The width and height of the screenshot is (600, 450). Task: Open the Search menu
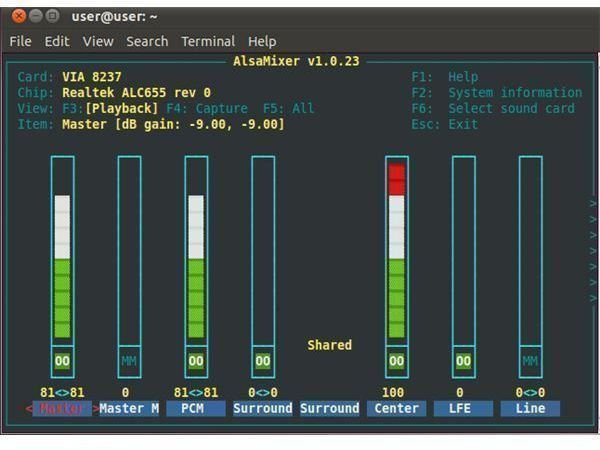[147, 41]
